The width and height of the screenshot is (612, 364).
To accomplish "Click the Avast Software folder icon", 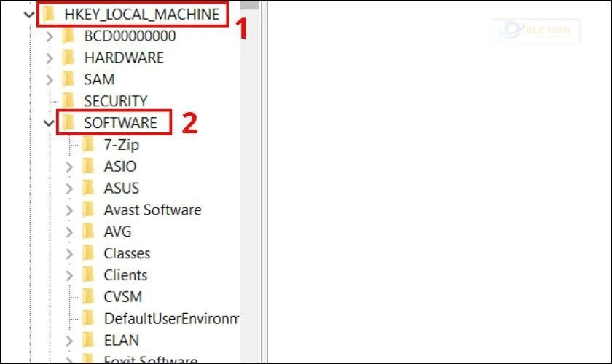I will click(x=88, y=210).
